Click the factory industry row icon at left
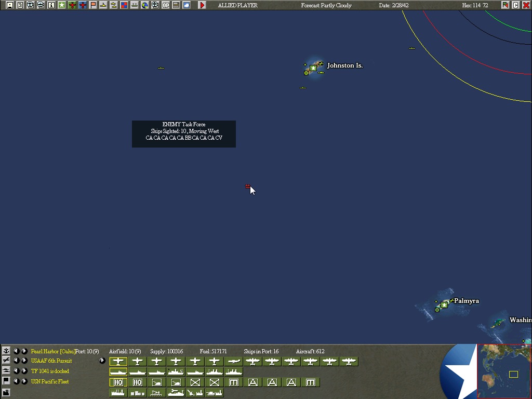532x399 pixels. [6, 392]
